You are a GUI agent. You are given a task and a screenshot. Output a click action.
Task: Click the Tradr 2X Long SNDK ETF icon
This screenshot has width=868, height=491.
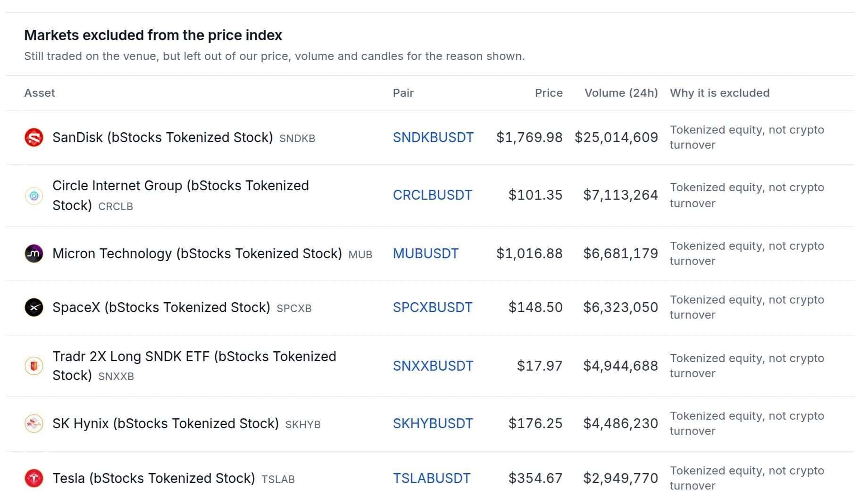point(34,366)
